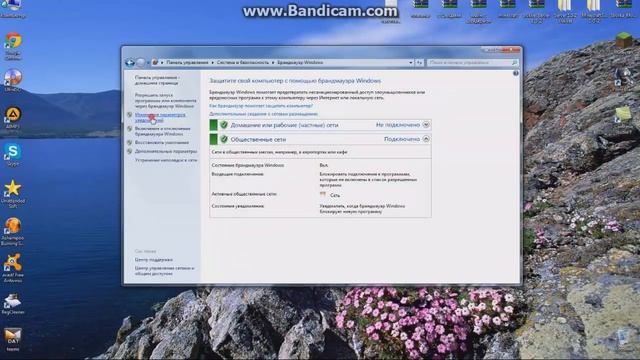
Task: Open the address bar history dropdown
Action: (411, 62)
